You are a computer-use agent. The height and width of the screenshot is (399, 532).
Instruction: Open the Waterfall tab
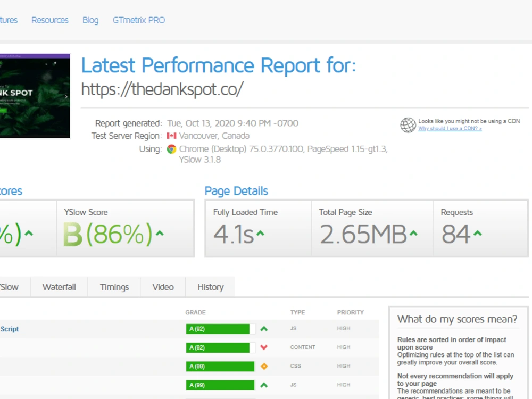59,287
